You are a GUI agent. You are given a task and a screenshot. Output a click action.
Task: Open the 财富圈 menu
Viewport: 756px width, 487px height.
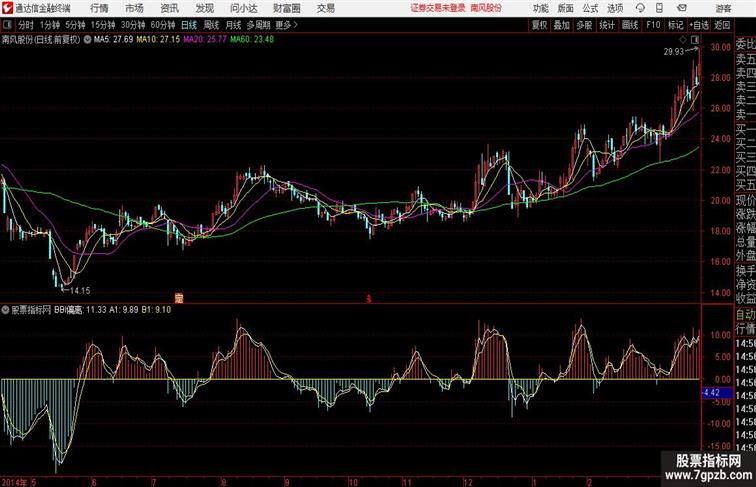[287, 8]
